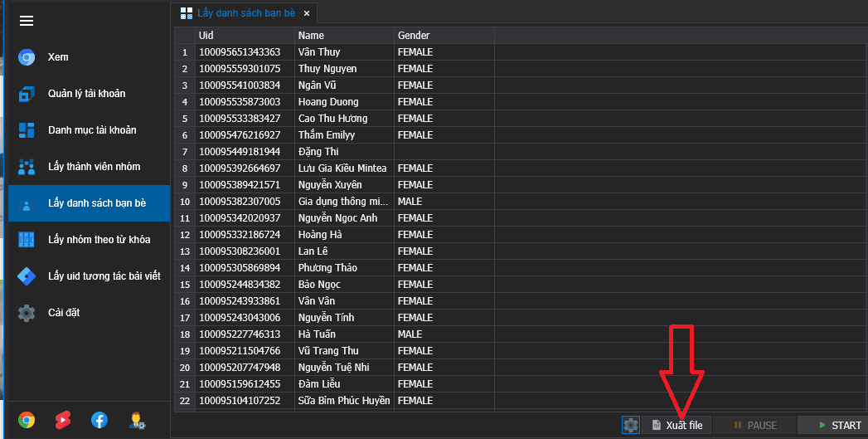Click the Xuất file button
Screen dimensions: 868x439
[x=676, y=425]
